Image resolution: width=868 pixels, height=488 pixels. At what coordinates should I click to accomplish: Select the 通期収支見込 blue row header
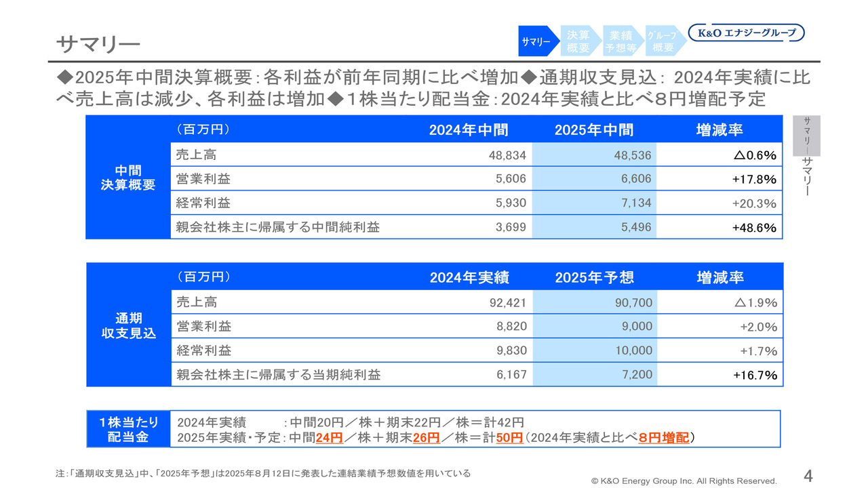(129, 326)
